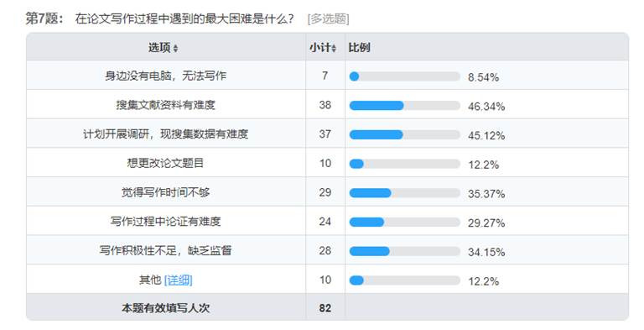The height and width of the screenshot is (330, 644).
Task: Click the 比例 column header
Action: 360,48
